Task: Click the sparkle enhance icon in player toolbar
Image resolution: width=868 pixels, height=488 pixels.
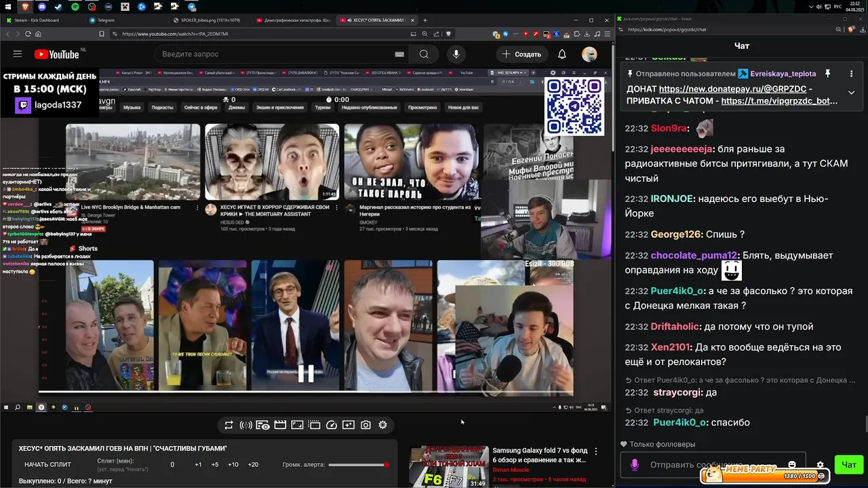Action: [349, 425]
